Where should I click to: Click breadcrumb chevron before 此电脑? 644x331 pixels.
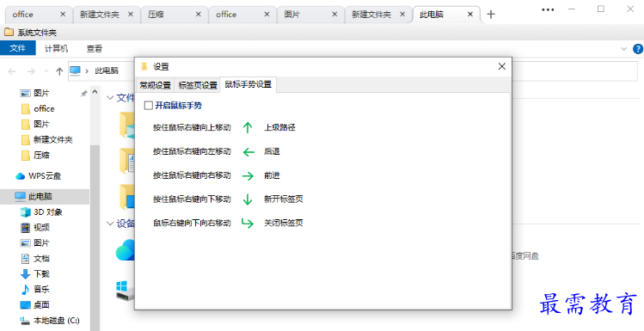pyautogui.click(x=87, y=71)
